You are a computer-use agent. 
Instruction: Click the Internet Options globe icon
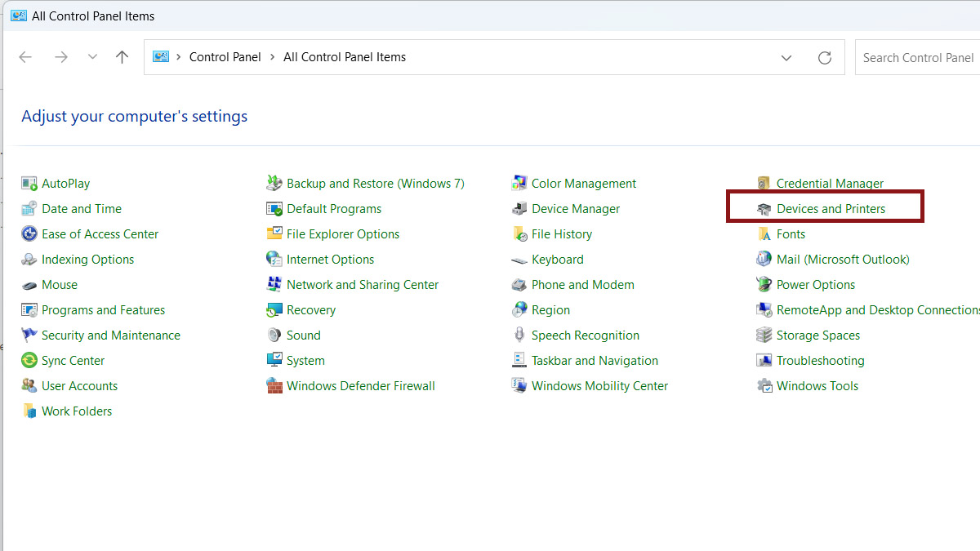tap(274, 260)
